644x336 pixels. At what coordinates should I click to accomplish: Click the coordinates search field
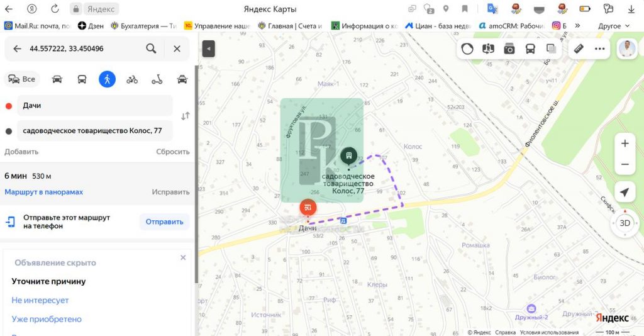tap(82, 48)
